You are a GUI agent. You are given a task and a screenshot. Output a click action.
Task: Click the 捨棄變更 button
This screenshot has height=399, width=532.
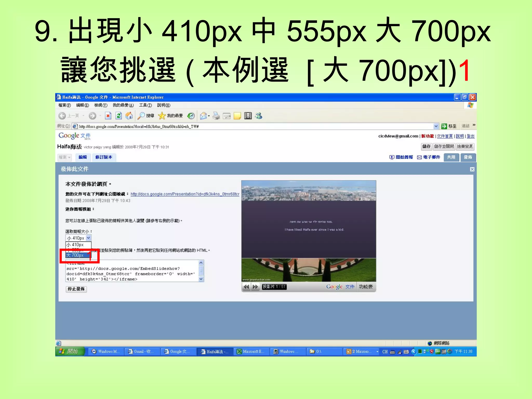(465, 147)
